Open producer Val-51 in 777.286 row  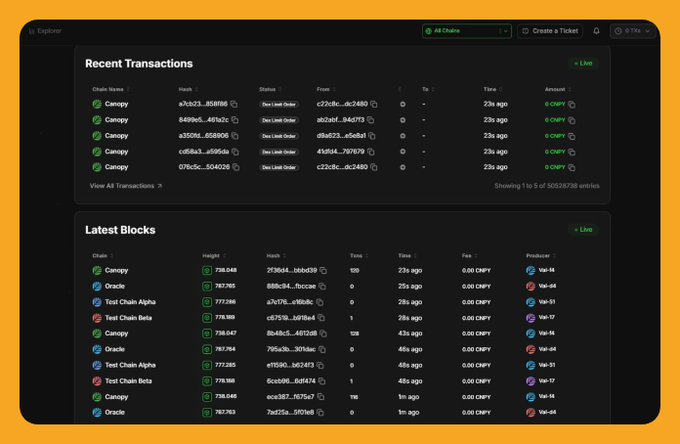pyautogui.click(x=540, y=302)
